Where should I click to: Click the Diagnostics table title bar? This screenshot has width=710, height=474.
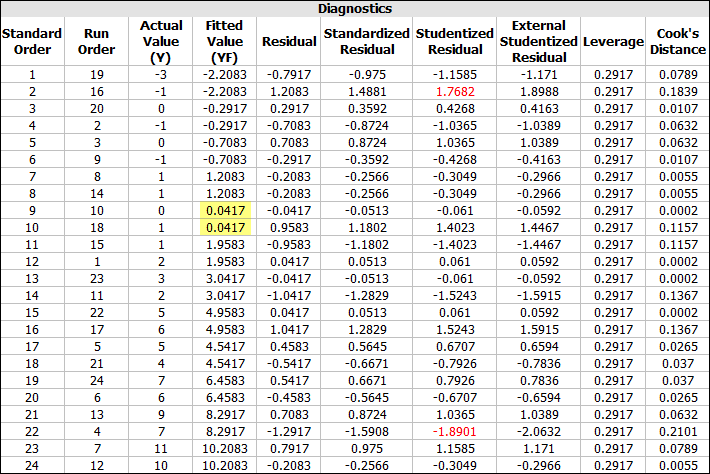(x=354, y=9)
